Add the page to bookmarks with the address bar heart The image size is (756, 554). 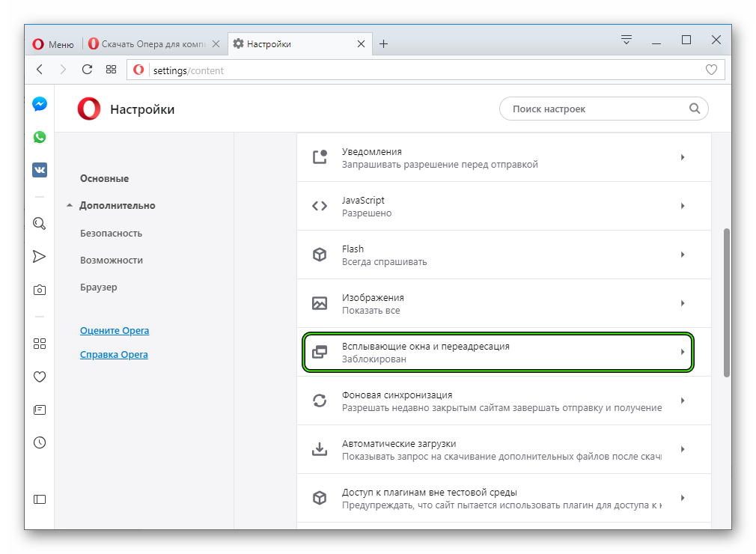pos(711,70)
